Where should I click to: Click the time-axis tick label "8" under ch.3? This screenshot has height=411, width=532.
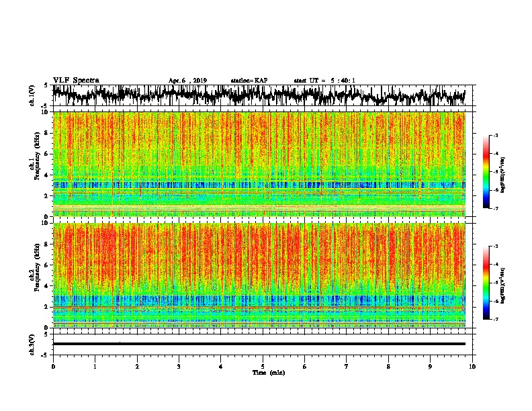(388, 367)
